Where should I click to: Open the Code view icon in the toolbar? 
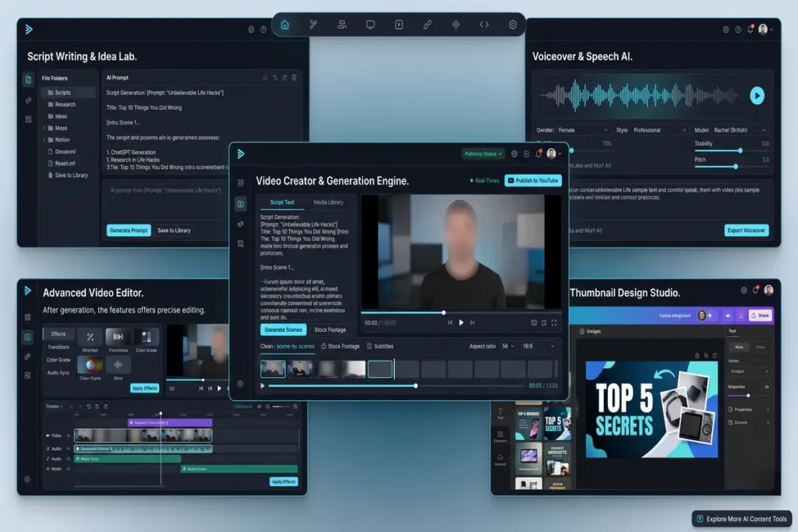click(484, 24)
